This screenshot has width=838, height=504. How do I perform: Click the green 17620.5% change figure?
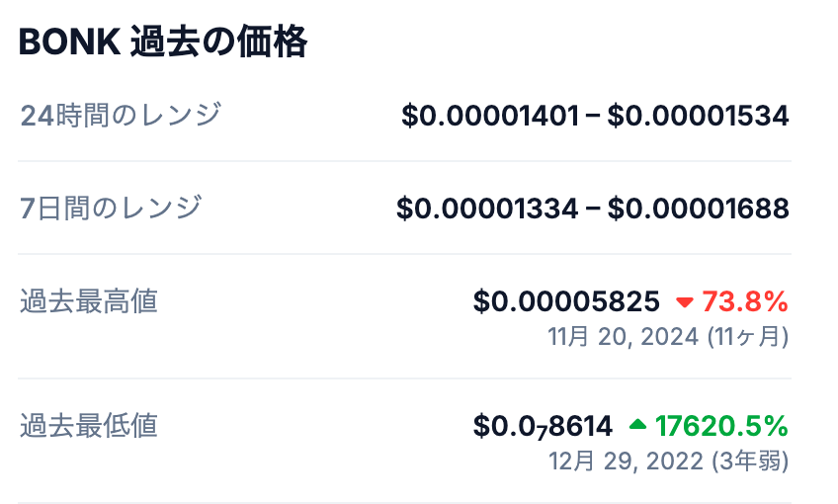coord(721,426)
